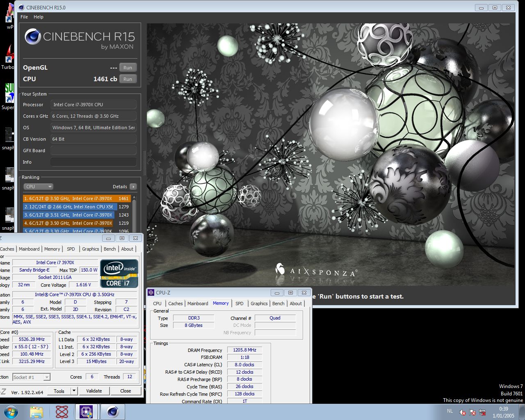The width and height of the screenshot is (525, 420).
Task: Switch to the Cinebench taskbar button
Action: pos(113,412)
